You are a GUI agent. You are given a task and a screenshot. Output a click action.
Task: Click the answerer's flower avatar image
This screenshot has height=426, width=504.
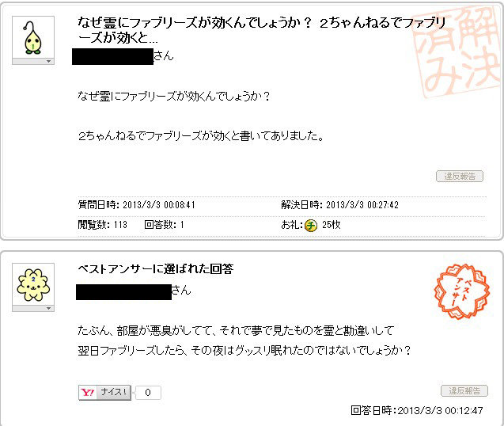click(x=33, y=284)
